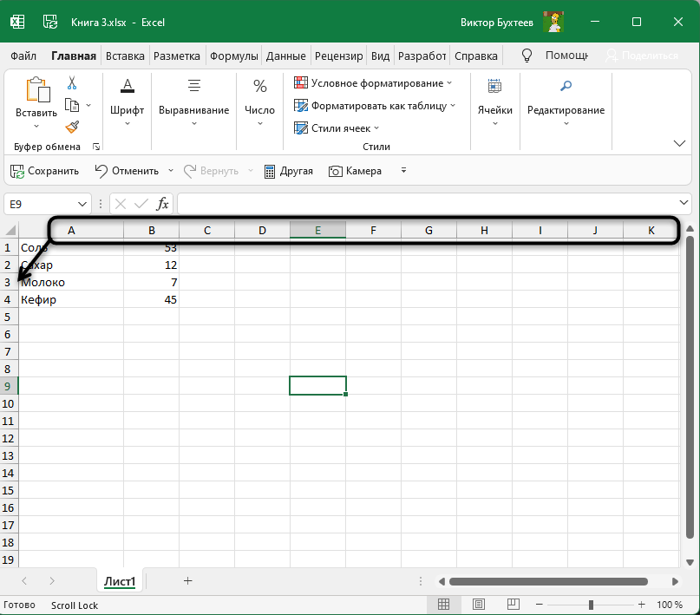
Task: Open the Ячейки cells group
Action: tap(494, 102)
